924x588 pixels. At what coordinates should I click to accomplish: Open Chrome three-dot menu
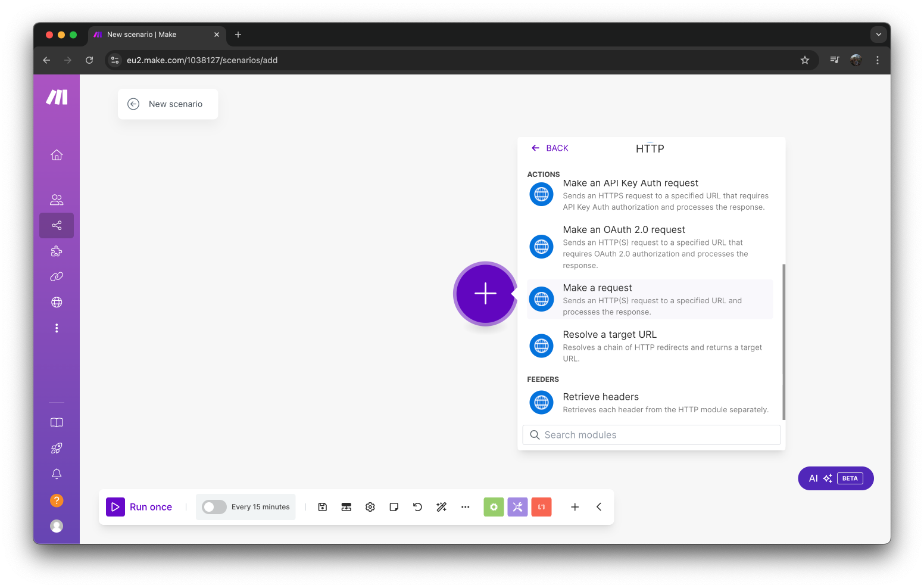878,60
